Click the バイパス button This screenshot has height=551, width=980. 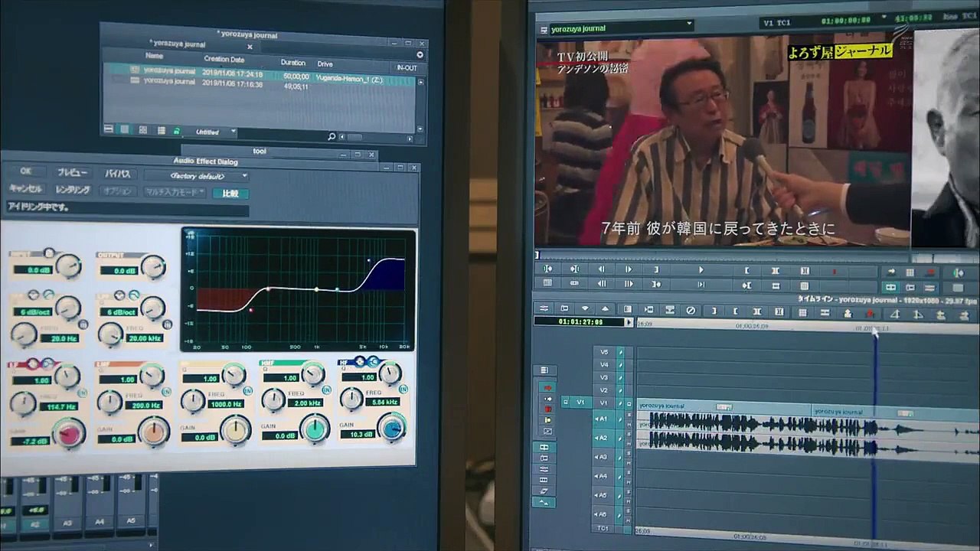[118, 174]
